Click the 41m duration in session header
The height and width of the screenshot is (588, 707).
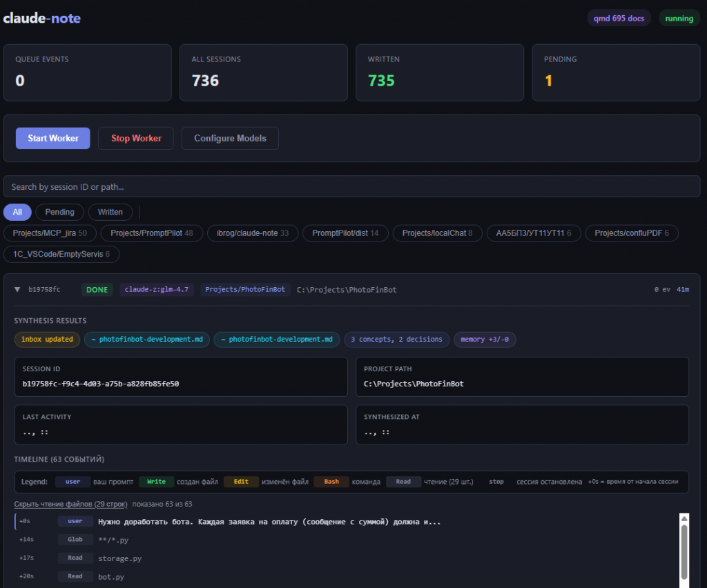[683, 289]
